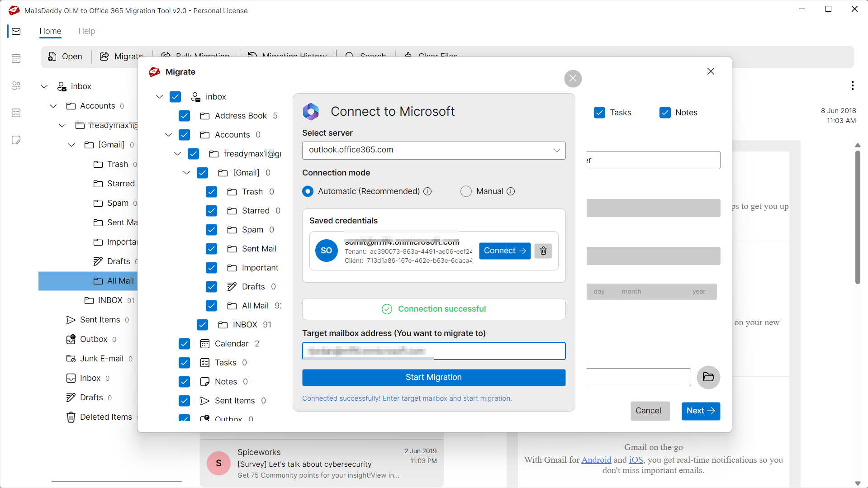Collapse freadymax1 account in background tree
Image resolution: width=868 pixels, height=488 pixels.
coord(62,125)
